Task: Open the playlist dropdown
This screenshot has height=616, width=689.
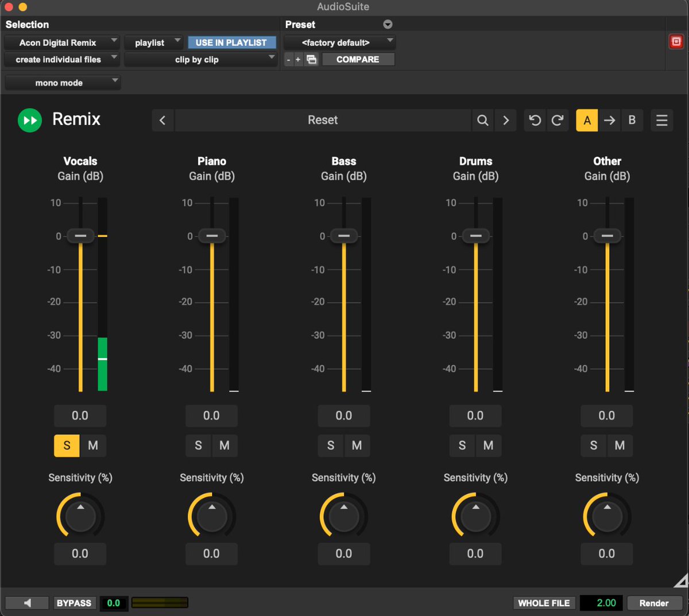Action: [x=154, y=42]
